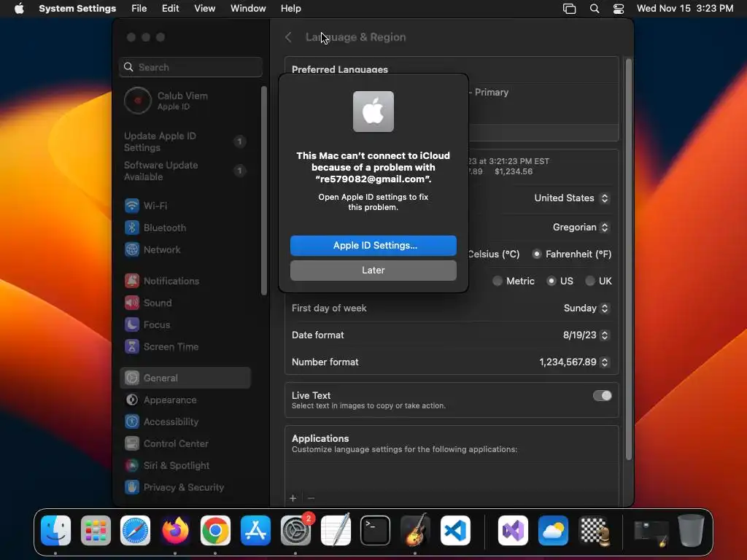Click System Settings icon in dock

point(295,530)
